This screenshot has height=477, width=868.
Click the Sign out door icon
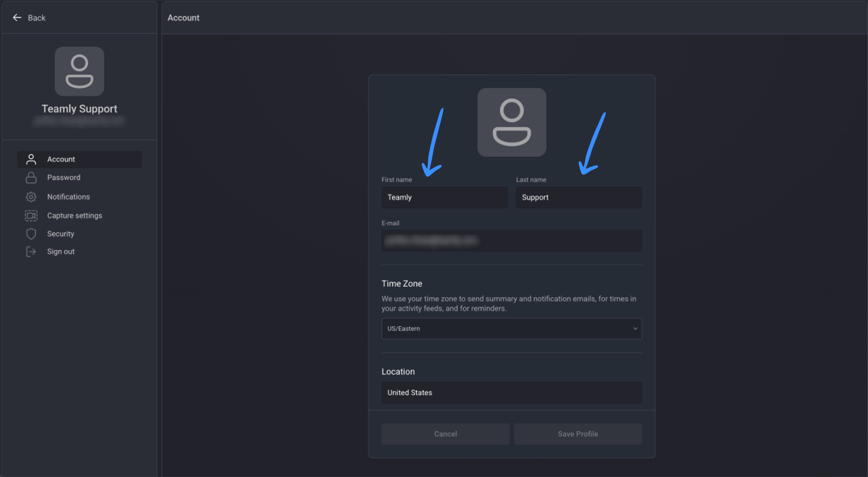pyautogui.click(x=31, y=251)
